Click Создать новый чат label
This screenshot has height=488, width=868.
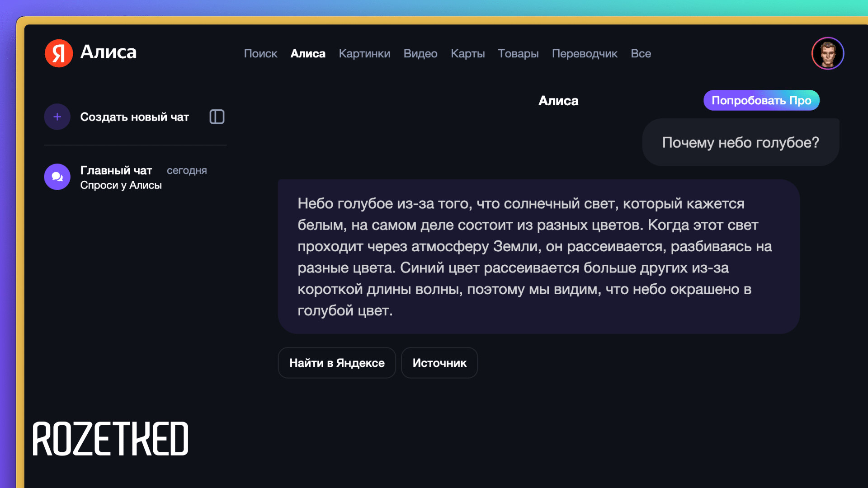click(x=134, y=117)
